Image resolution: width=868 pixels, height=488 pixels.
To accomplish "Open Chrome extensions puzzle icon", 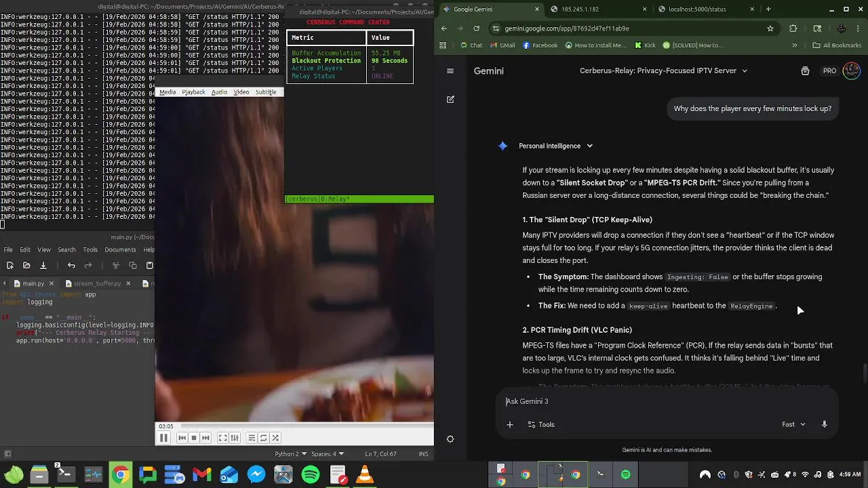I will (793, 28).
